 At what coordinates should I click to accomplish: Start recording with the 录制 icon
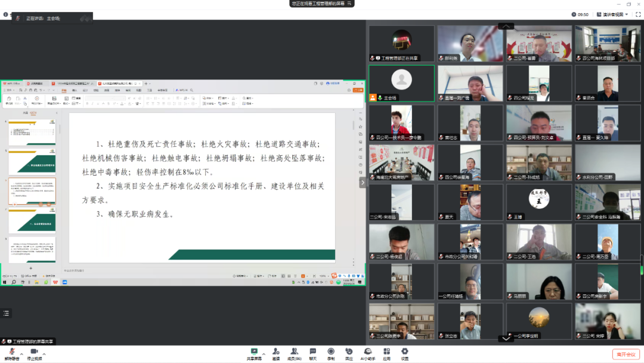coord(331,352)
